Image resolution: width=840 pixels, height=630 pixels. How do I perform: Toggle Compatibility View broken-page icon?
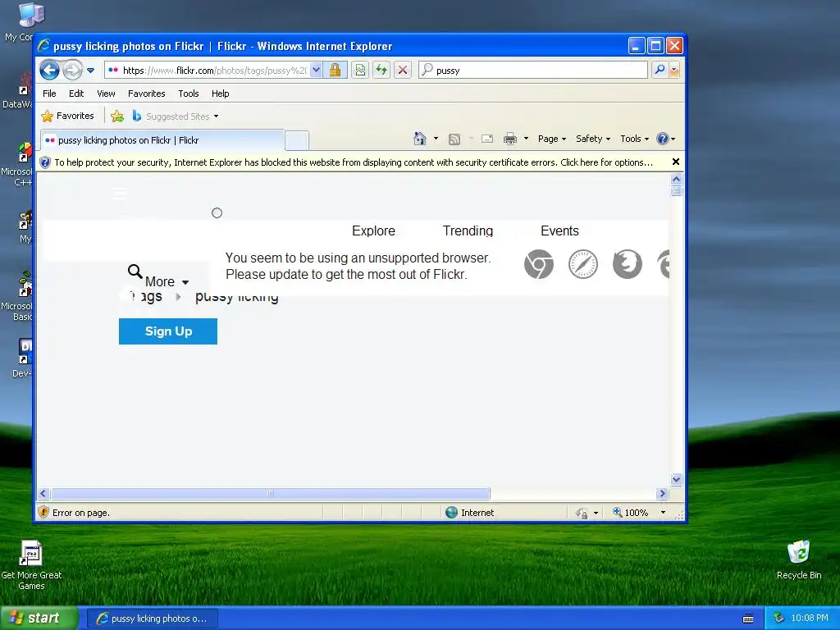coord(361,71)
